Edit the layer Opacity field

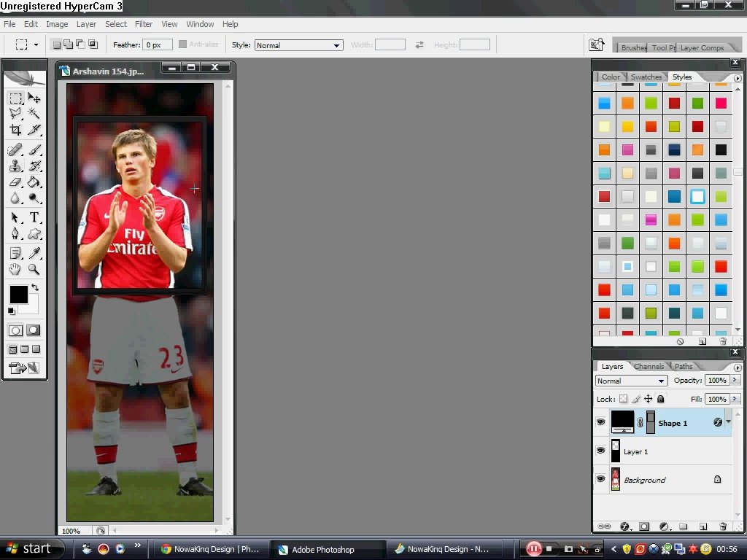tap(717, 380)
